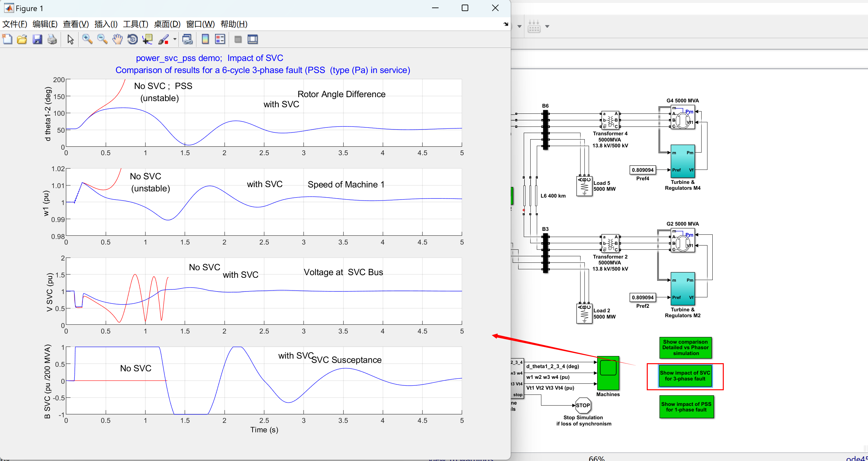Image resolution: width=868 pixels, height=461 pixels.
Task: Open the 插入(I) menu
Action: pos(106,24)
